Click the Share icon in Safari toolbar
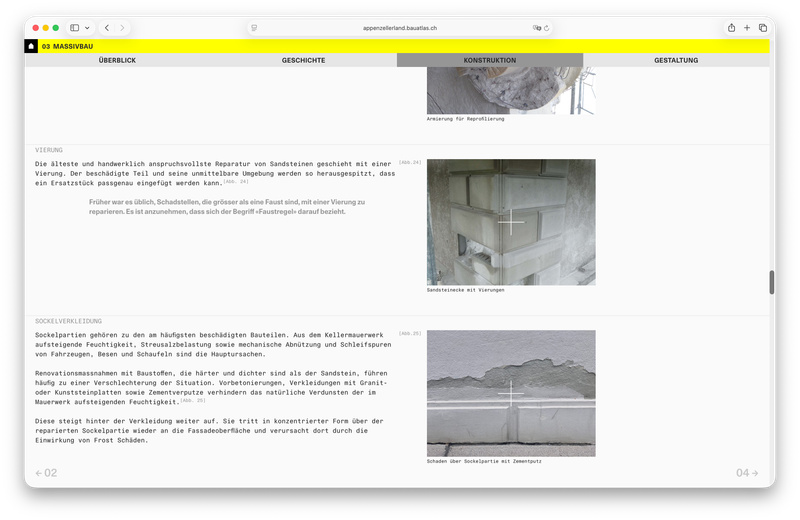The height and width of the screenshot is (520, 800). 731,28
